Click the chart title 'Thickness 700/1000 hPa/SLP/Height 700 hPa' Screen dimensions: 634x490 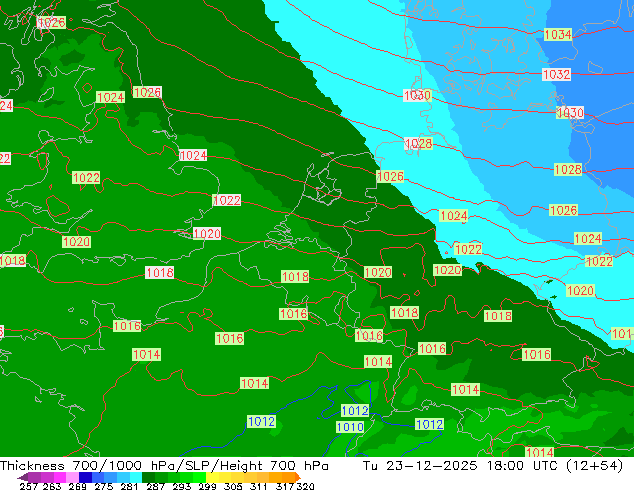click(x=164, y=466)
